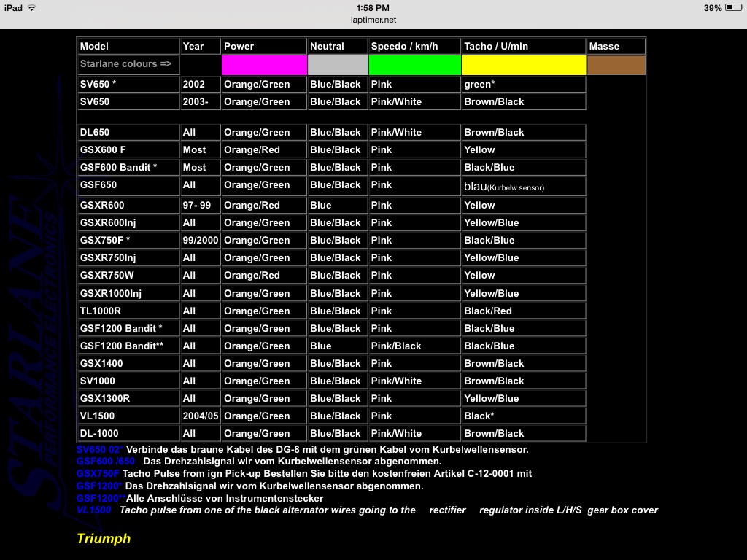Select the magenta Power colour swatch
747x560 pixels.
(264, 65)
